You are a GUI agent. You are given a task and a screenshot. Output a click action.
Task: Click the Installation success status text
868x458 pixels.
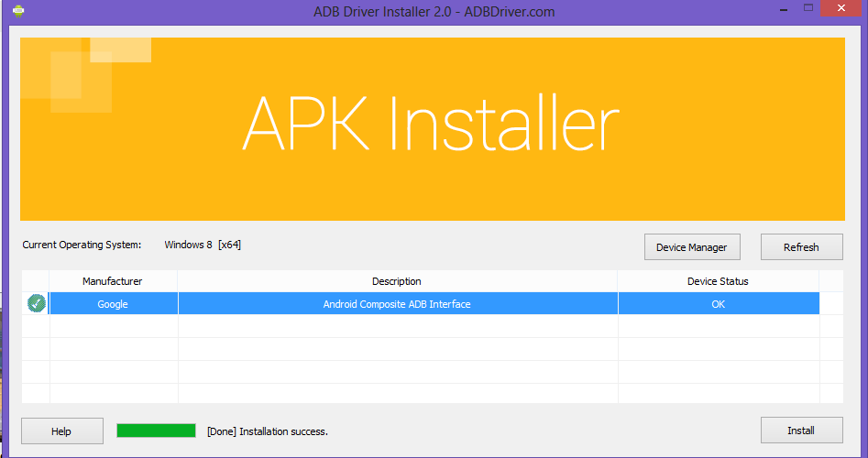(268, 431)
